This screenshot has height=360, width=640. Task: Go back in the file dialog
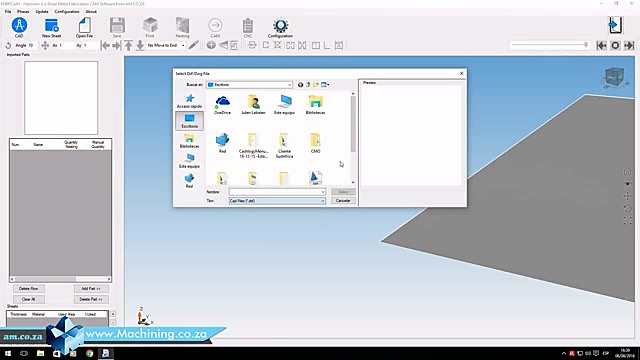coord(300,84)
